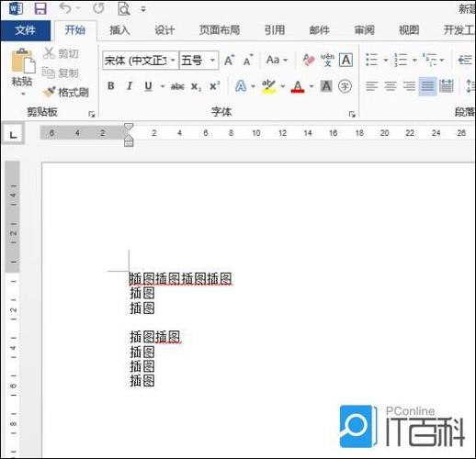Apply numbered list formatting
Viewport: 476px width, 459px height.
click(401, 60)
